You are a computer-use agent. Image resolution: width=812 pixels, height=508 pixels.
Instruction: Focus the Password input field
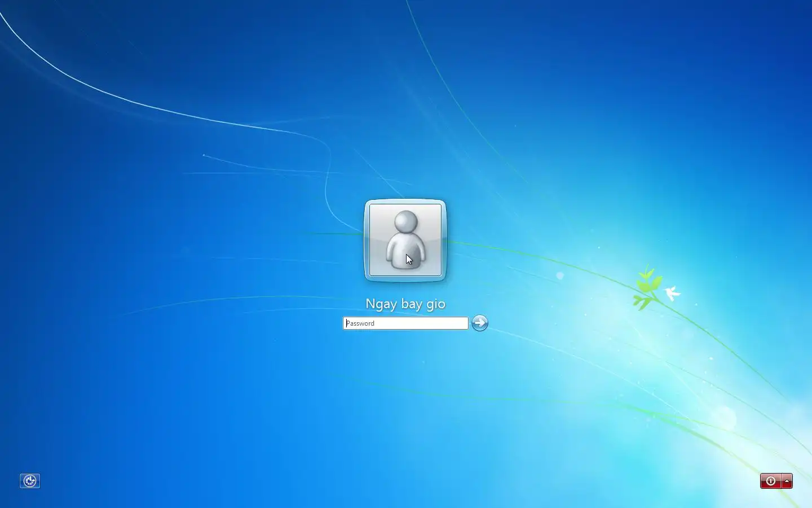[405, 323]
